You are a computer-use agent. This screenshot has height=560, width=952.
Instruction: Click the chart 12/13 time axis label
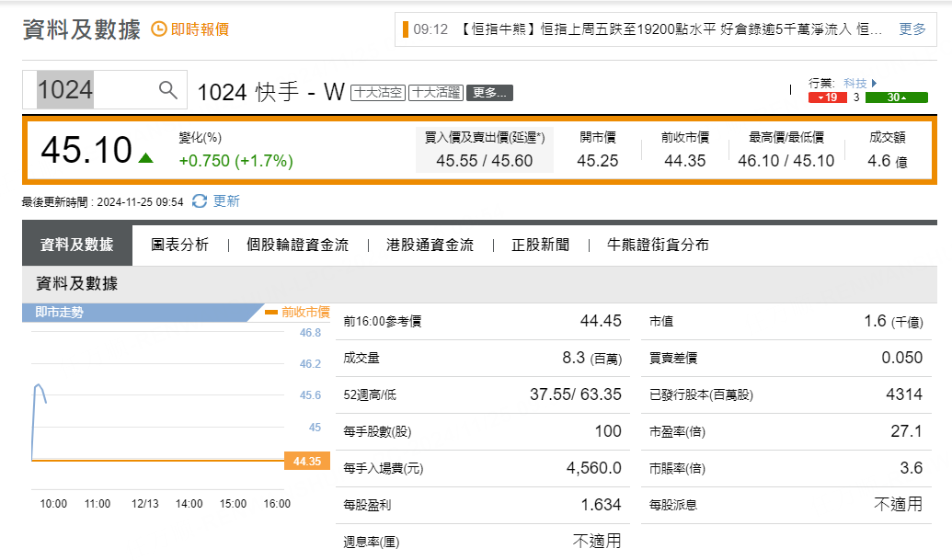[144, 504]
